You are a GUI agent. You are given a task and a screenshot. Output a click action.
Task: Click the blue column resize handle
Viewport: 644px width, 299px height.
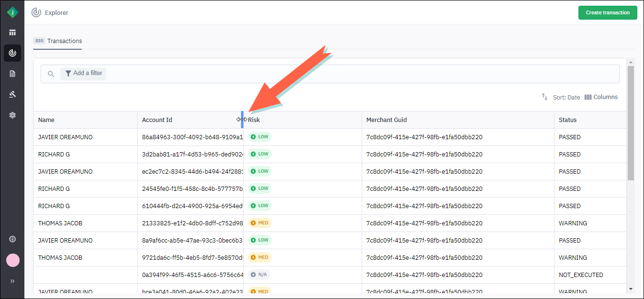pyautogui.click(x=243, y=120)
